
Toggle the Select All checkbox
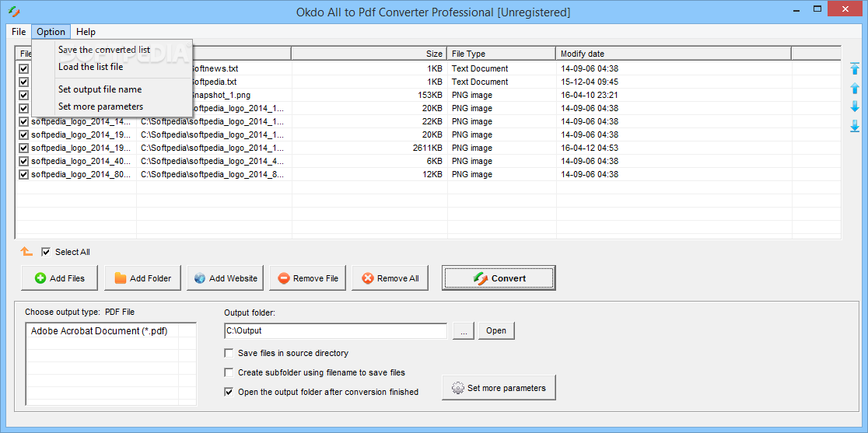click(46, 252)
